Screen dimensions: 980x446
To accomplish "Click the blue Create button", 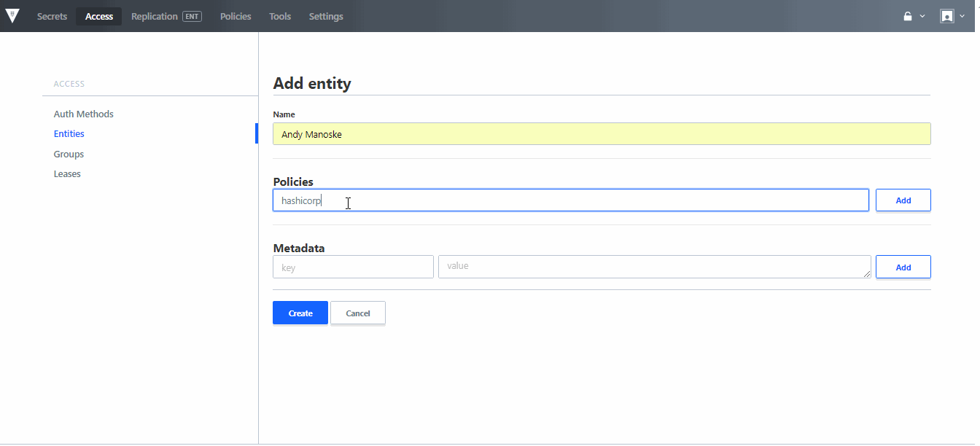I will (x=300, y=313).
